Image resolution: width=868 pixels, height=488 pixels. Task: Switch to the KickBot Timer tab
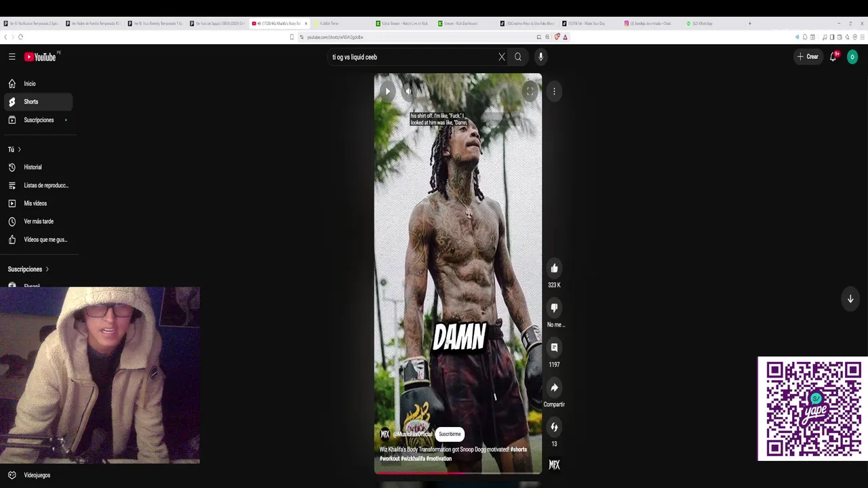pos(341,23)
